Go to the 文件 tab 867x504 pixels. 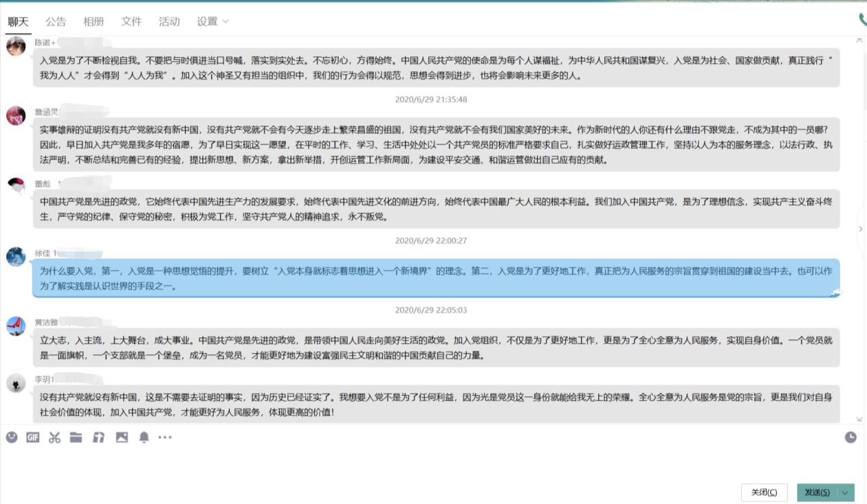coord(131,21)
